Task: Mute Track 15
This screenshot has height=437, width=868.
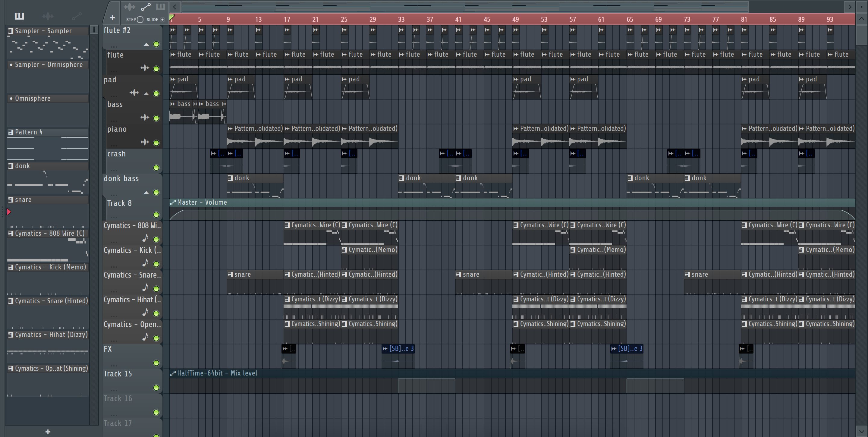Action: click(x=156, y=388)
